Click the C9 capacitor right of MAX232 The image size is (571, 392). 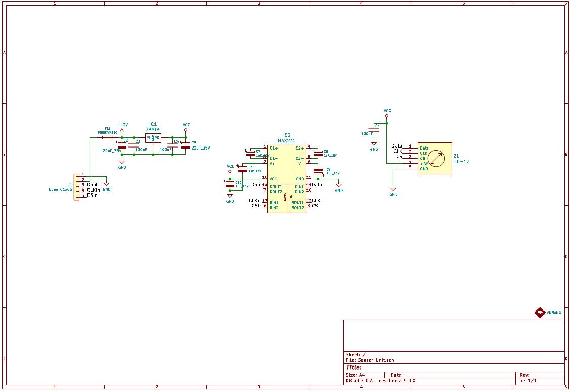point(318,171)
